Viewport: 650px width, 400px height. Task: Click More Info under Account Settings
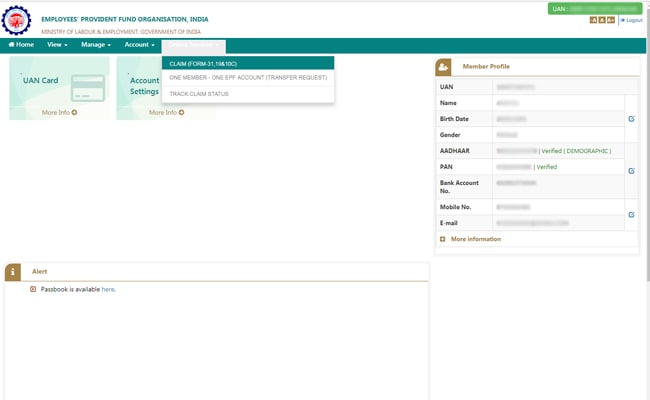click(166, 113)
